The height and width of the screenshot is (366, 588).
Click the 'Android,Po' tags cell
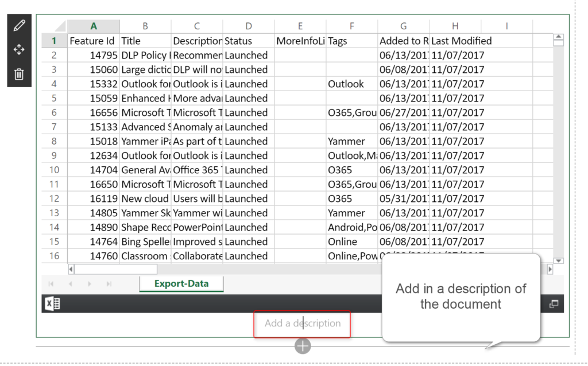pyautogui.click(x=352, y=227)
